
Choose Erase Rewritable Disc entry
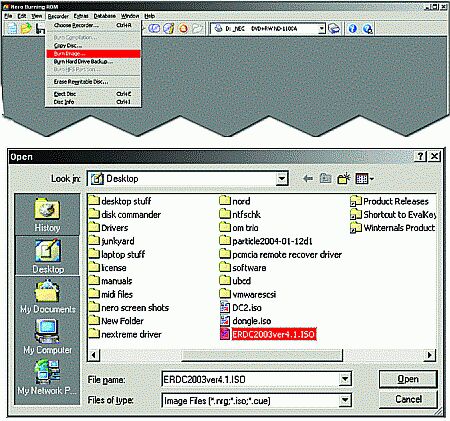click(x=93, y=82)
